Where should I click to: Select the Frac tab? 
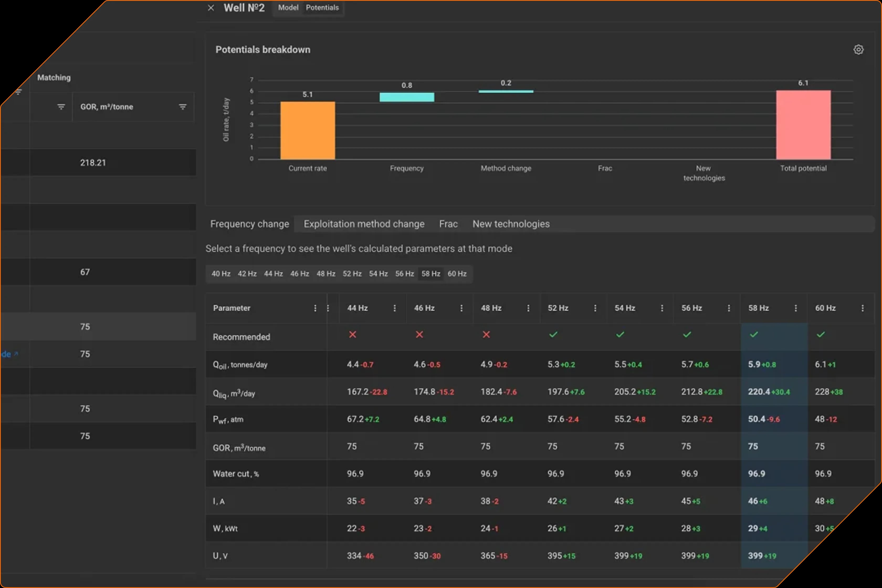point(448,224)
